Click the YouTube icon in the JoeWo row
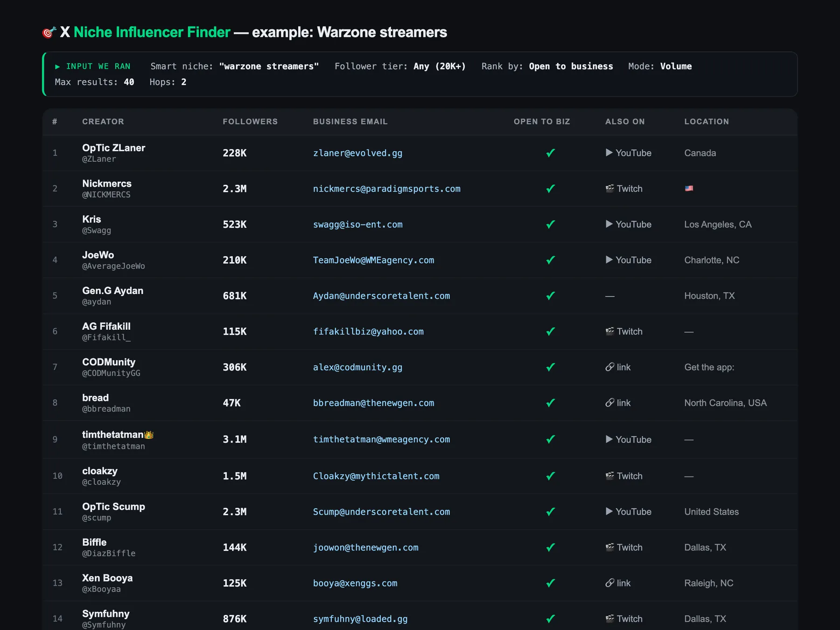The image size is (840, 630). coord(609,260)
